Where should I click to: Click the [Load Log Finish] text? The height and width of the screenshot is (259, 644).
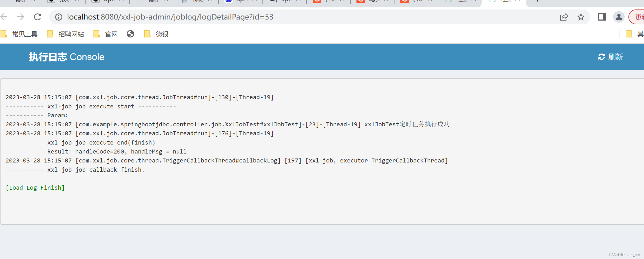point(35,188)
